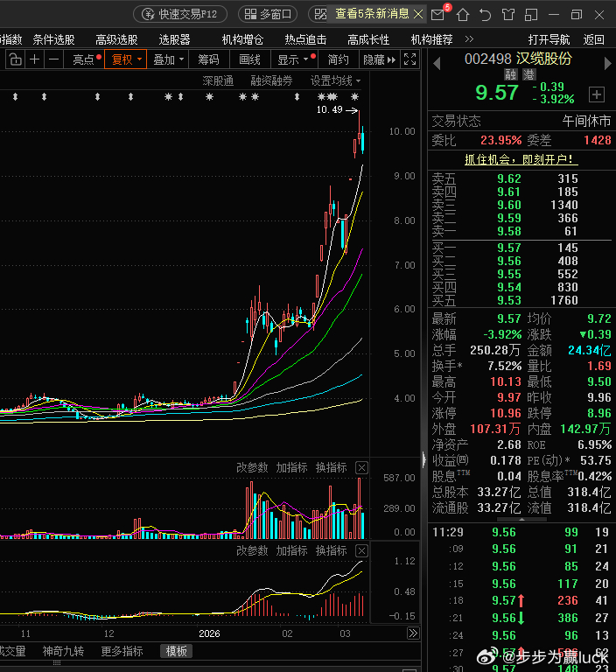This screenshot has width=616, height=672.
Task: Open 热点追击 menu
Action: (305, 40)
